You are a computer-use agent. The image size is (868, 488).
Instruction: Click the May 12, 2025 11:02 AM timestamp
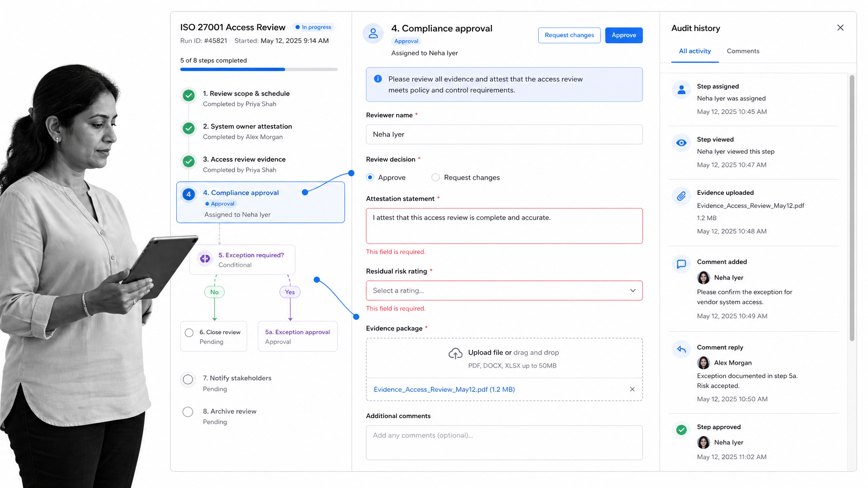(x=732, y=457)
